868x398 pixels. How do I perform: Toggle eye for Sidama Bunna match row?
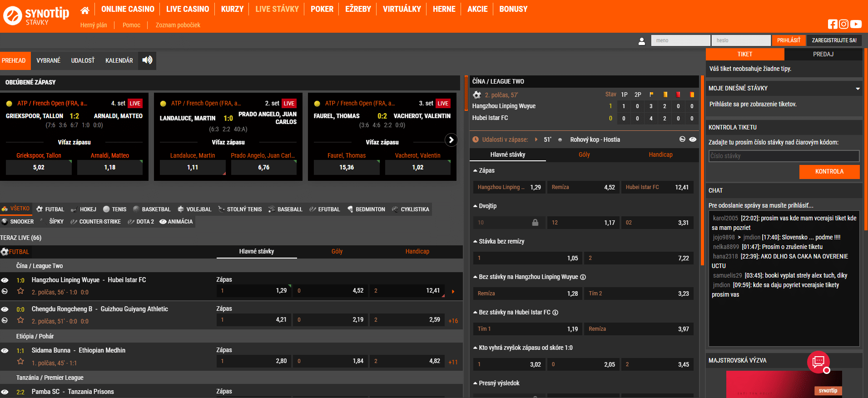click(5, 351)
